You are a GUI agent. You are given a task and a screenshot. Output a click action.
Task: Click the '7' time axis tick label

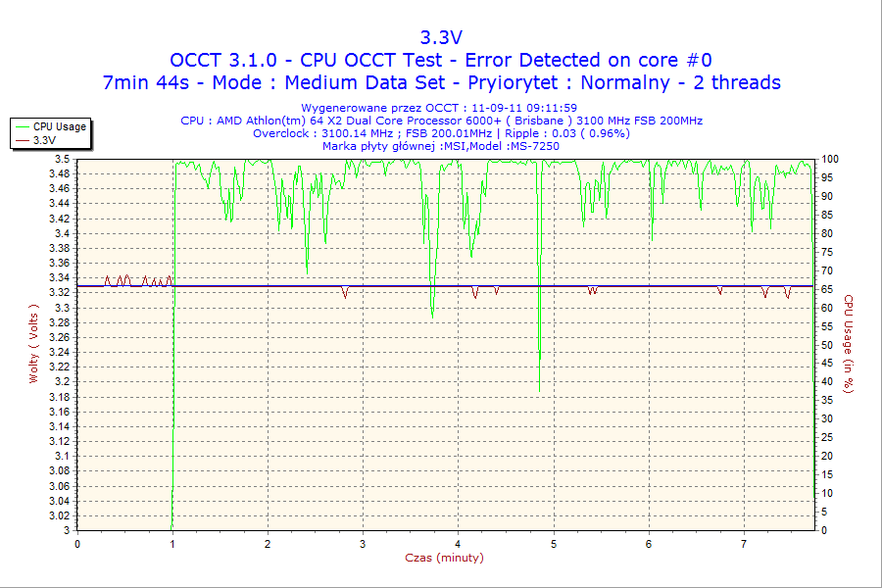pyautogui.click(x=744, y=544)
